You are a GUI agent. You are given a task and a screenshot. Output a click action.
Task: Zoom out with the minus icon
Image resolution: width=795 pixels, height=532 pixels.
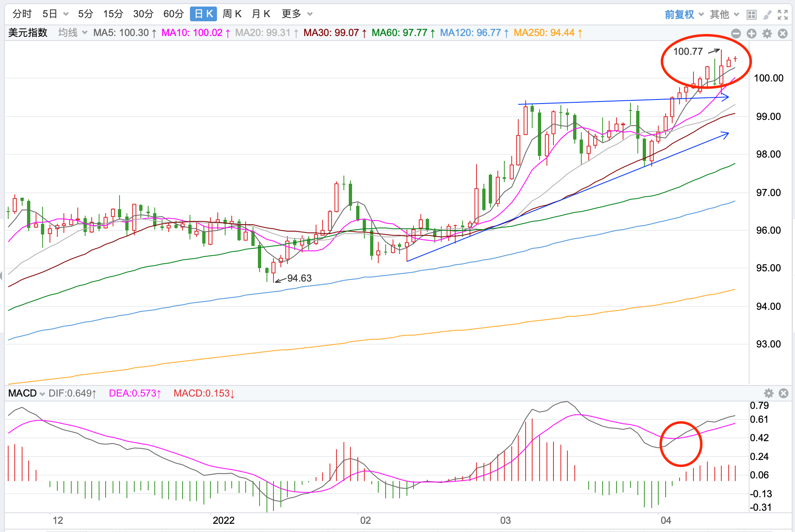tap(736, 34)
